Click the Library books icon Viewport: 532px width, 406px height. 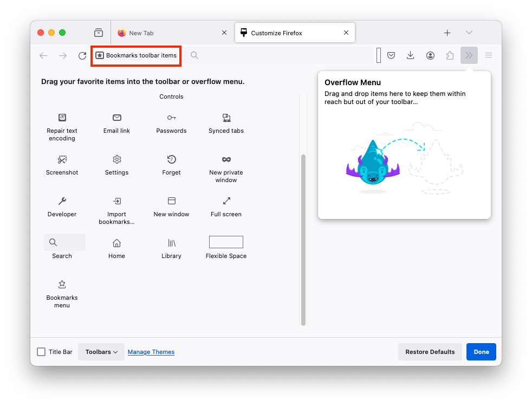click(x=171, y=243)
